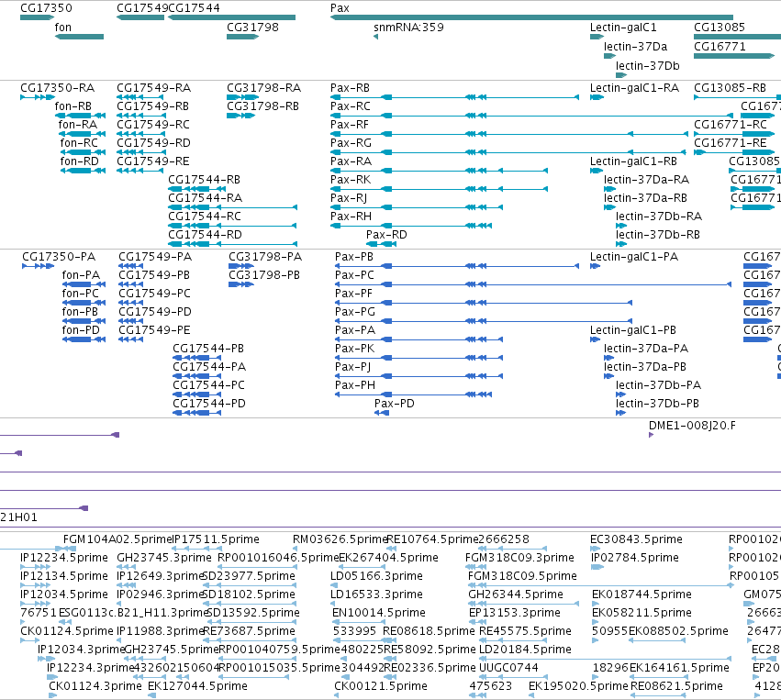Select the CG17350-RA transcript label
This screenshot has height=700, width=781.
pyautogui.click(x=57, y=88)
